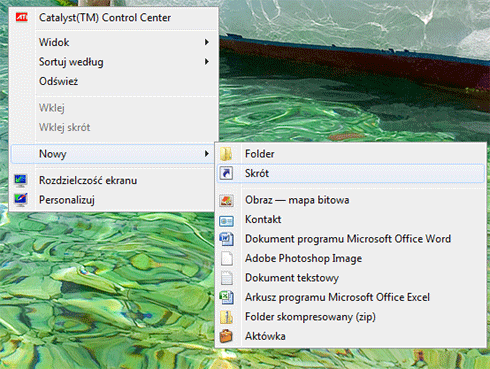The height and width of the screenshot is (369, 490).
Task: Select Aktówka from the Nowy submenu
Action: (351, 336)
